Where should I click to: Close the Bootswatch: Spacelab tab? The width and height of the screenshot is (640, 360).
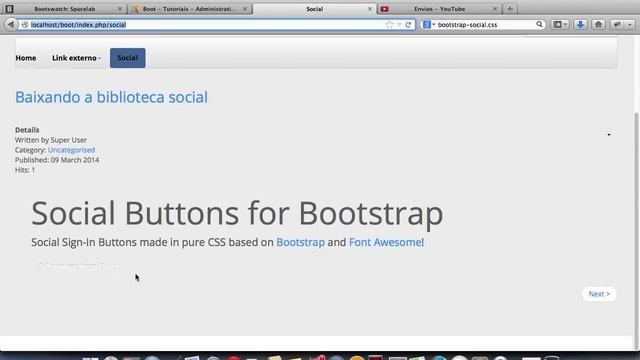[120, 9]
